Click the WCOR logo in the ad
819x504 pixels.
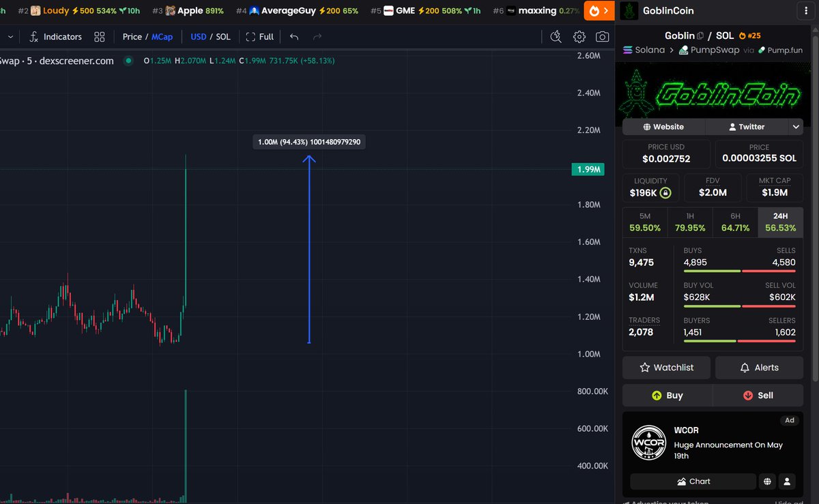(x=648, y=442)
